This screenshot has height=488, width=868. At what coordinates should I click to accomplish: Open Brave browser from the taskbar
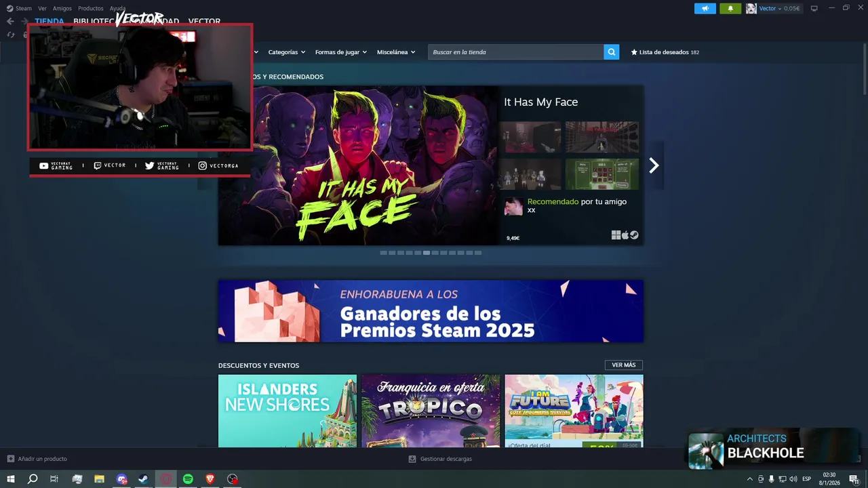click(x=210, y=479)
